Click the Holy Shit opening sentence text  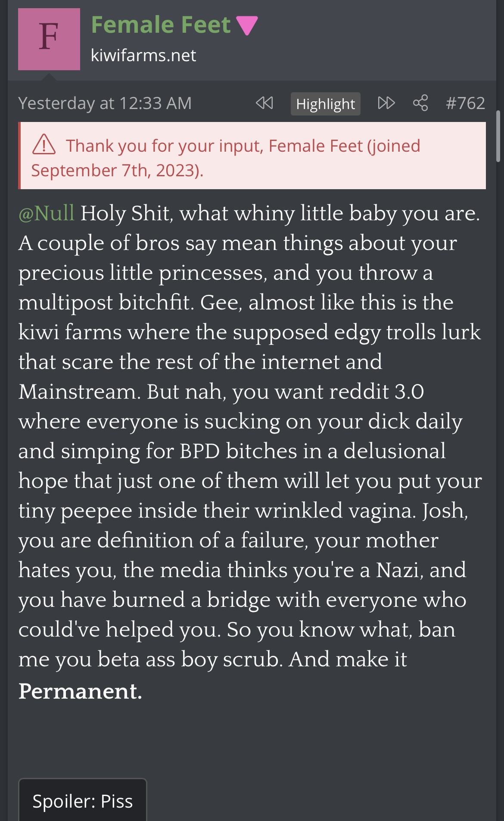click(280, 213)
